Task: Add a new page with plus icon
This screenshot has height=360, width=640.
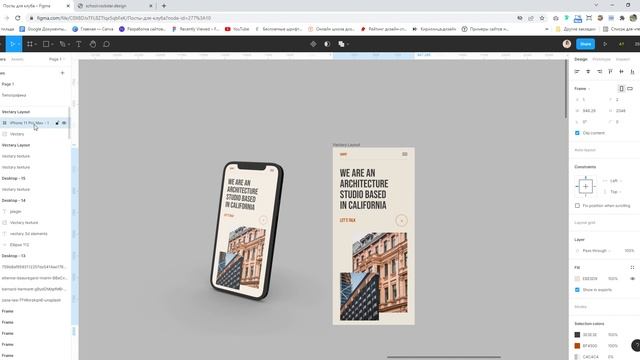Action: tap(62, 73)
